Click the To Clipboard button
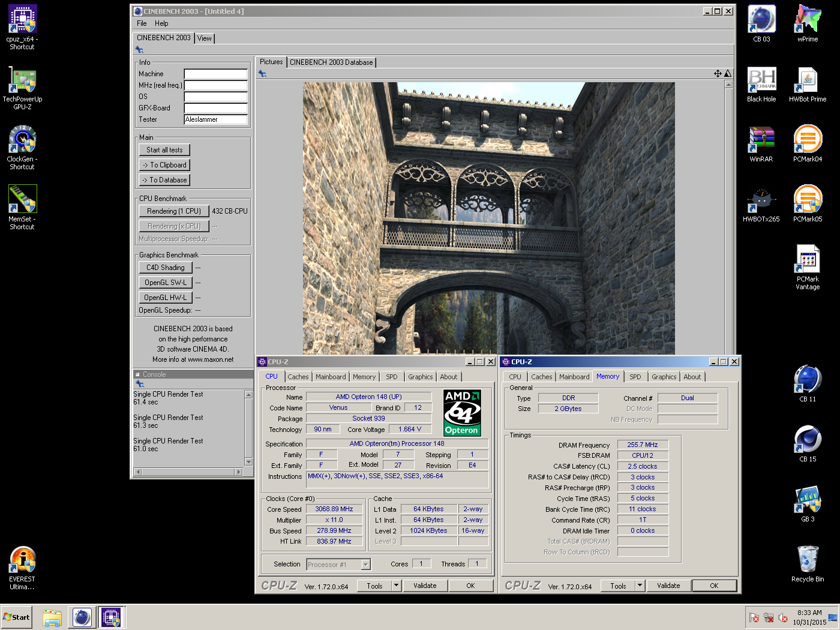840x630 pixels. 164,165
